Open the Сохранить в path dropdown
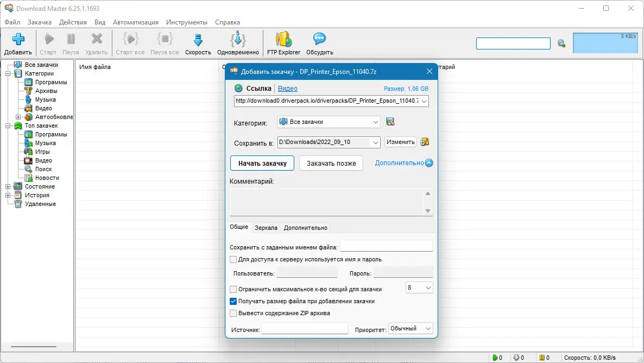The image size is (644, 363). pos(375,142)
